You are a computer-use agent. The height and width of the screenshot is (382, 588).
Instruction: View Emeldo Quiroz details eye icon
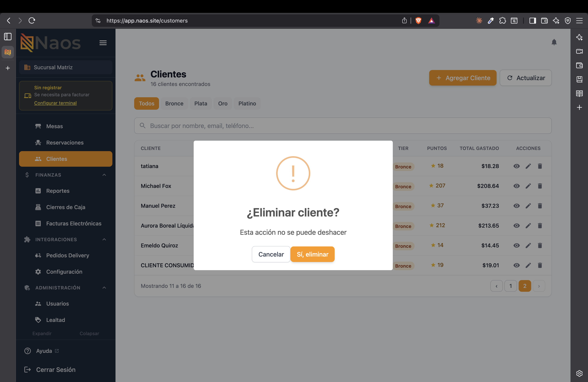click(516, 245)
